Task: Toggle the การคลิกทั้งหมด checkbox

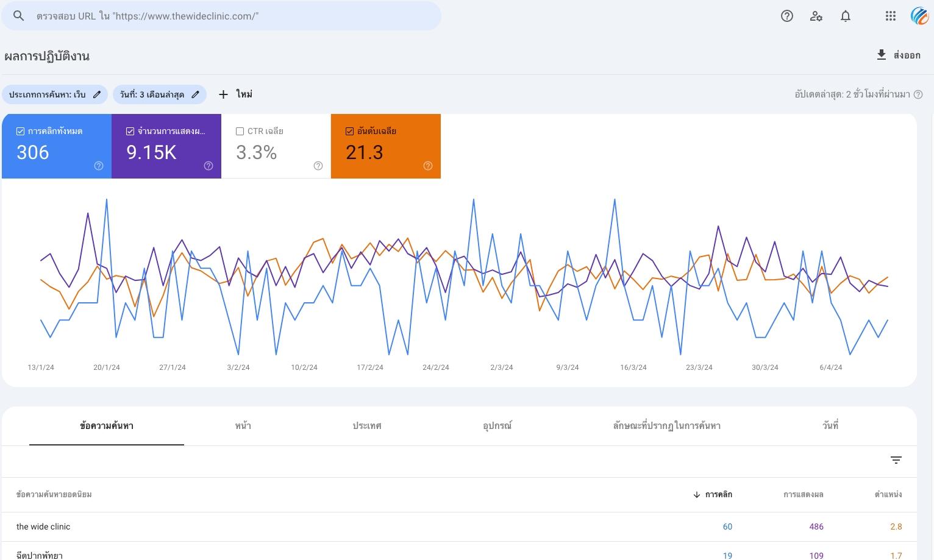Action: click(x=20, y=131)
